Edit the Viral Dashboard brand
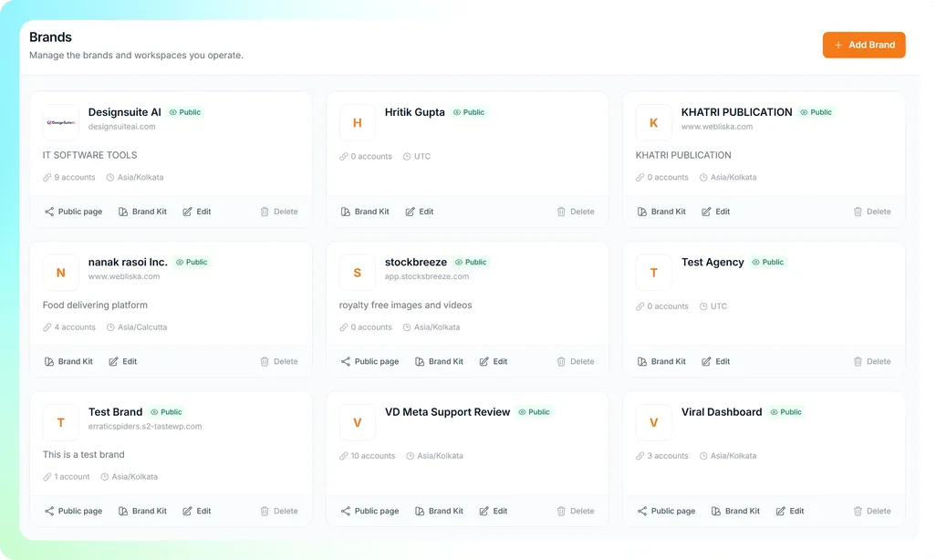The height and width of the screenshot is (560, 936). pos(790,511)
